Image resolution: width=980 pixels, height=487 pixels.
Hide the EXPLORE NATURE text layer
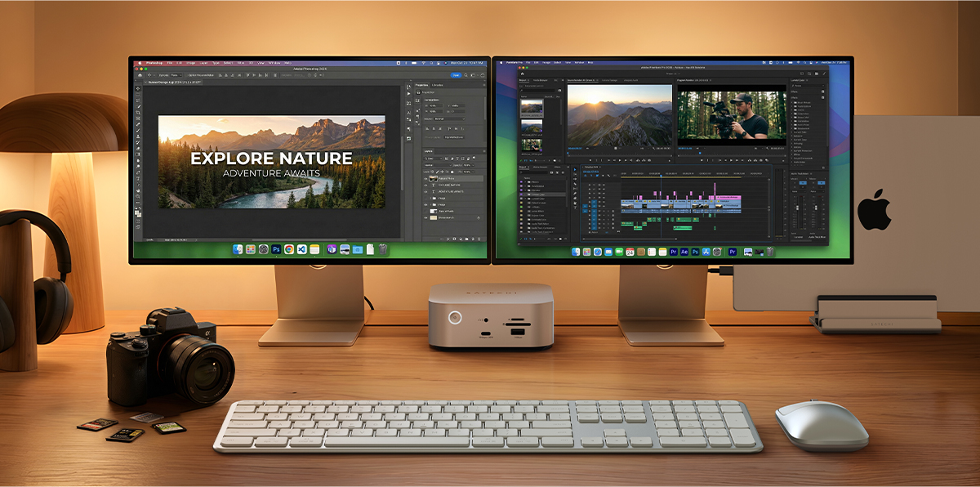pos(425,185)
